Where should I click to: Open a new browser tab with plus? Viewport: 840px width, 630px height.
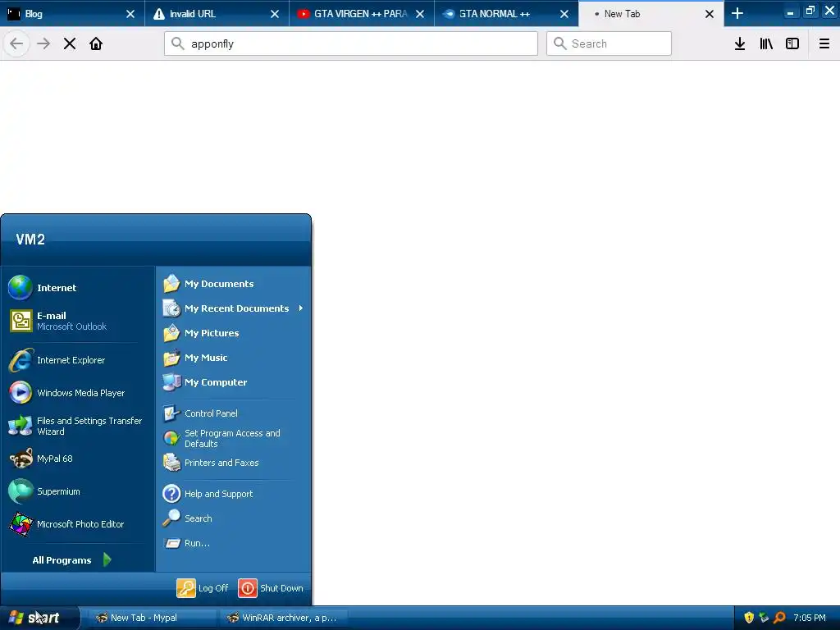coord(737,13)
